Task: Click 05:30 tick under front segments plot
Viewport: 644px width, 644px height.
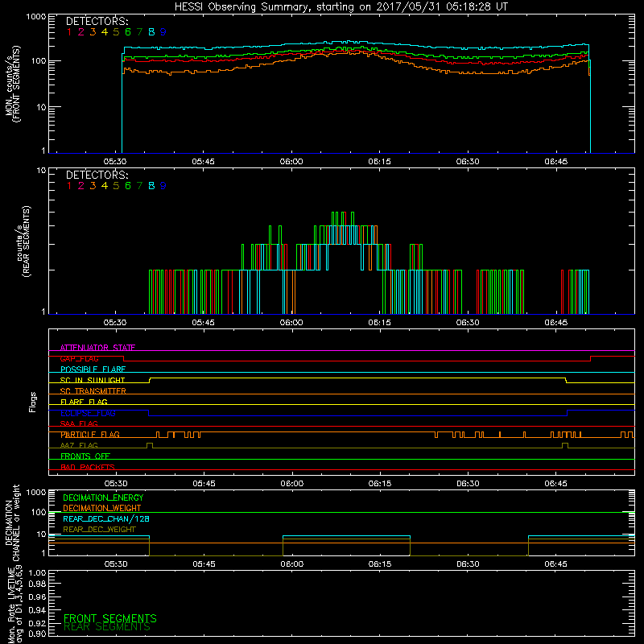Action: (x=115, y=162)
